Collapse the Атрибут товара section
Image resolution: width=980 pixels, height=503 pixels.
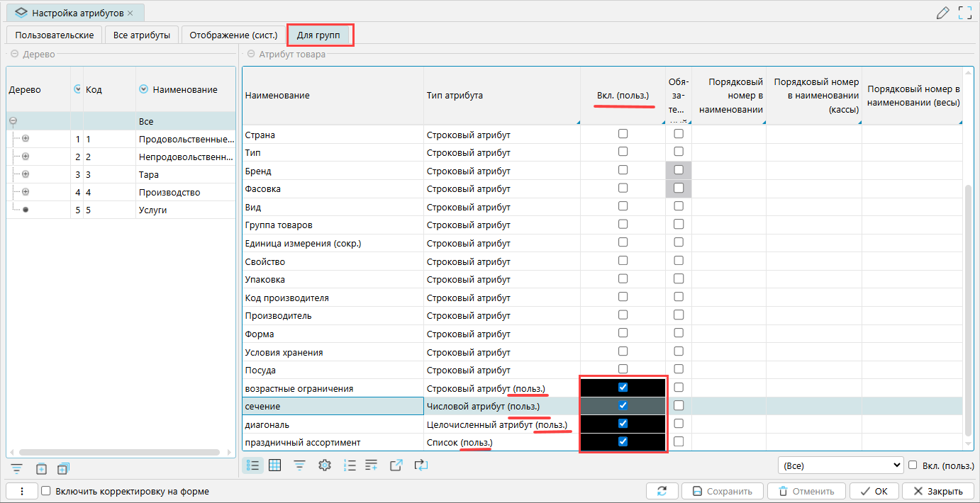click(x=250, y=54)
